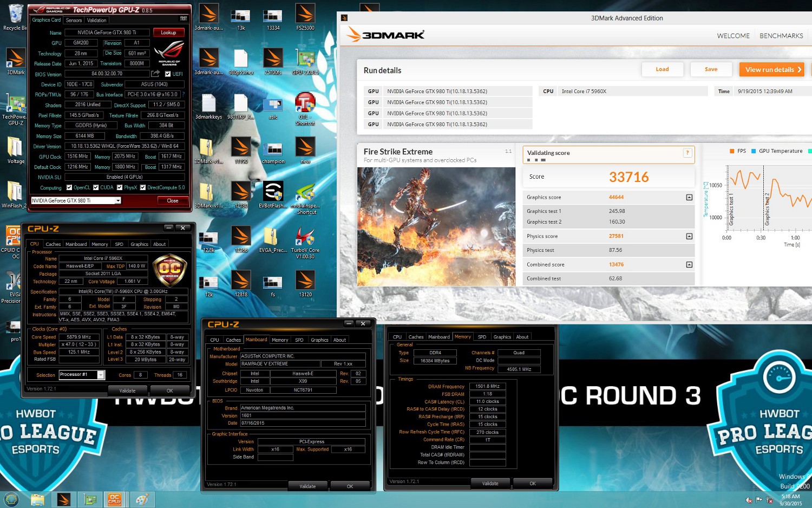Viewport: 812px width, 508px height.
Task: Toggle the DirectCompute 5.0 checkbox
Action: (x=143, y=187)
